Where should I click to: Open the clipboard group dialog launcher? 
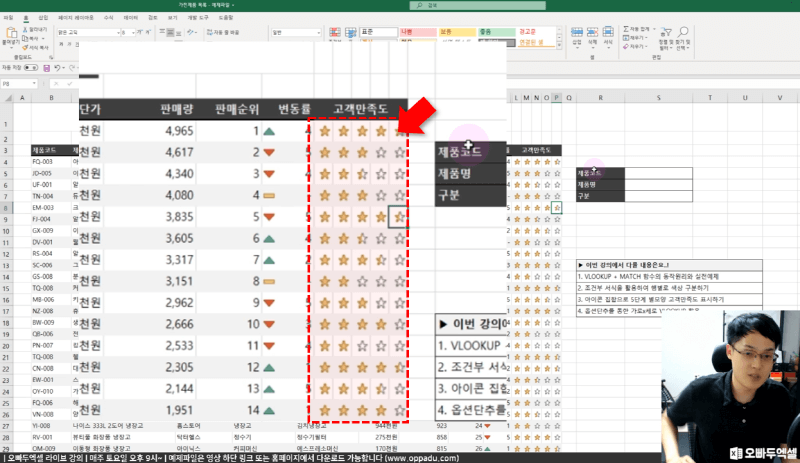51,58
